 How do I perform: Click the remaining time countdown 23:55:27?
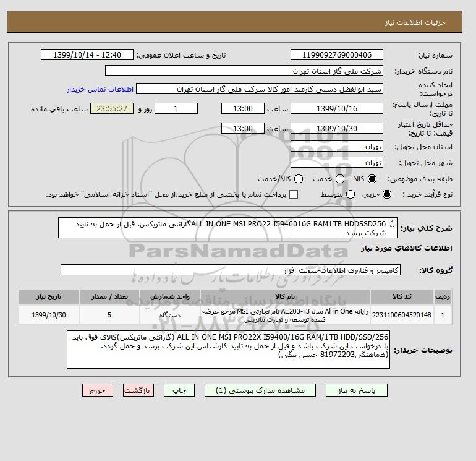(x=112, y=108)
